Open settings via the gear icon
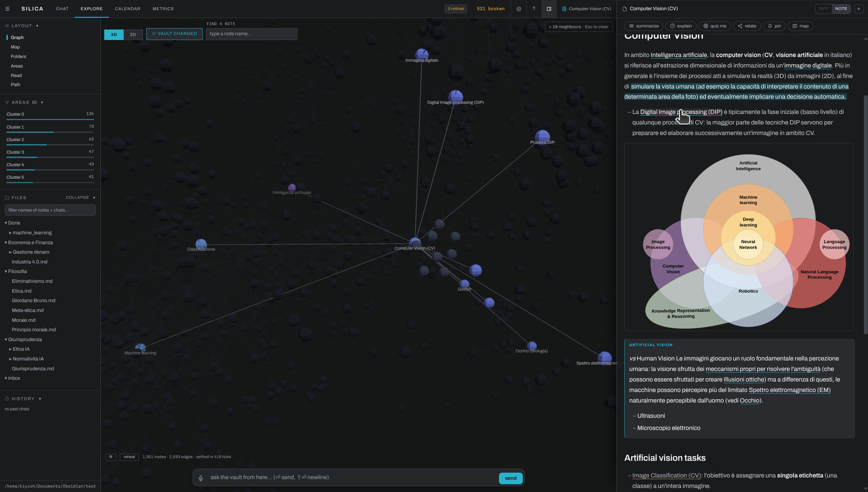Viewport: 868px width, 492px height. 519,9
